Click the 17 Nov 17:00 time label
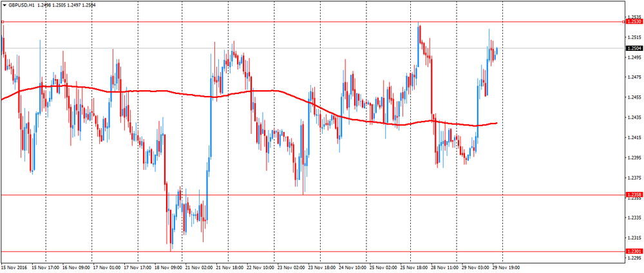644x273 pixels. point(138,267)
